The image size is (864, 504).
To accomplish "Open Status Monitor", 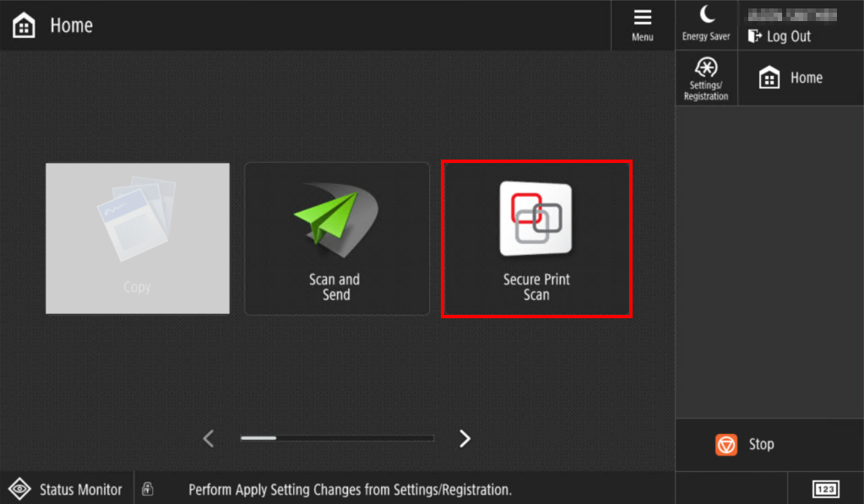I will [66, 489].
